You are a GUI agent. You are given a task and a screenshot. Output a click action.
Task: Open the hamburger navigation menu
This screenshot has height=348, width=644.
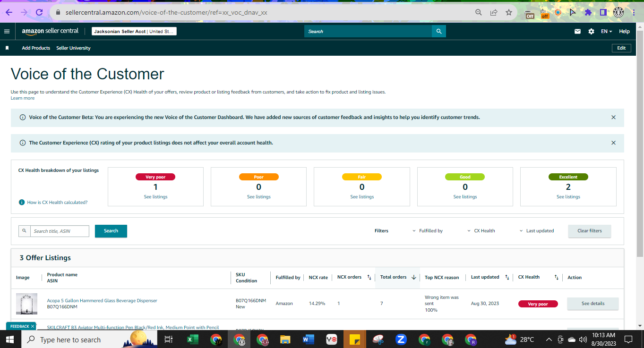click(7, 32)
